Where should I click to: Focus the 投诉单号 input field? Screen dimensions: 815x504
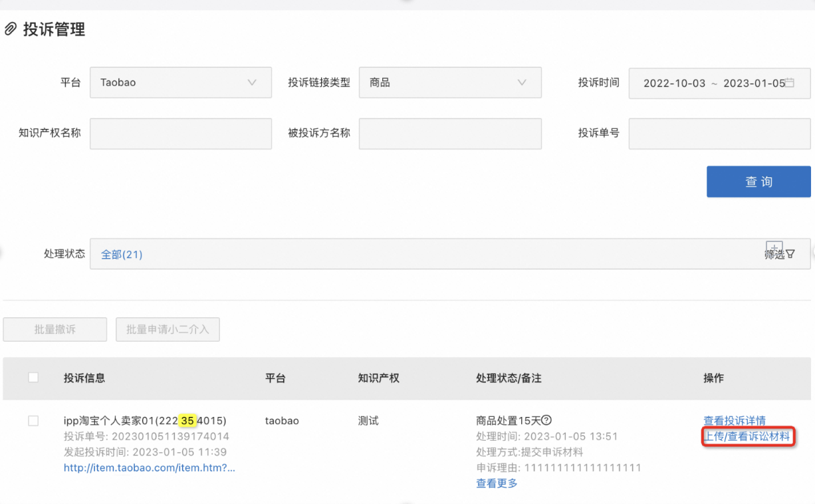click(719, 133)
